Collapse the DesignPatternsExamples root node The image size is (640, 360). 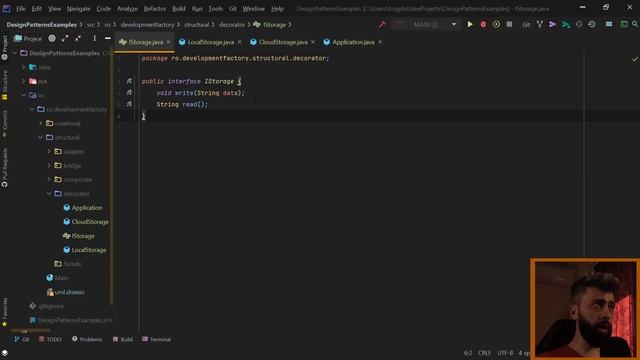(15, 53)
